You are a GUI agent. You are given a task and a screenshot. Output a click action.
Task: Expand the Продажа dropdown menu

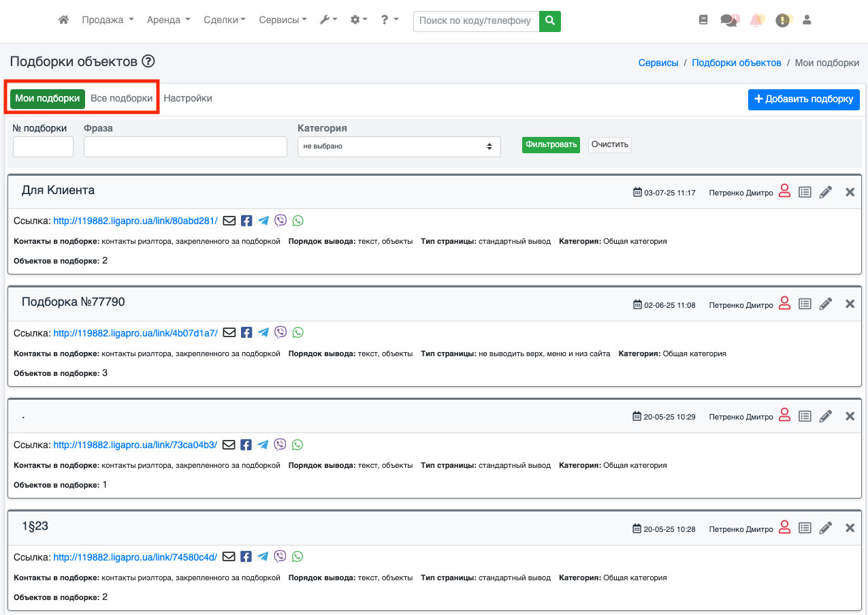pos(108,20)
